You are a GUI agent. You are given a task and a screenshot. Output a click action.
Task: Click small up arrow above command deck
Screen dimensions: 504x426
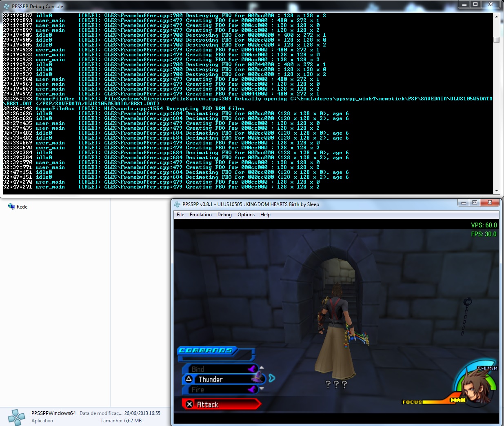coord(262,368)
